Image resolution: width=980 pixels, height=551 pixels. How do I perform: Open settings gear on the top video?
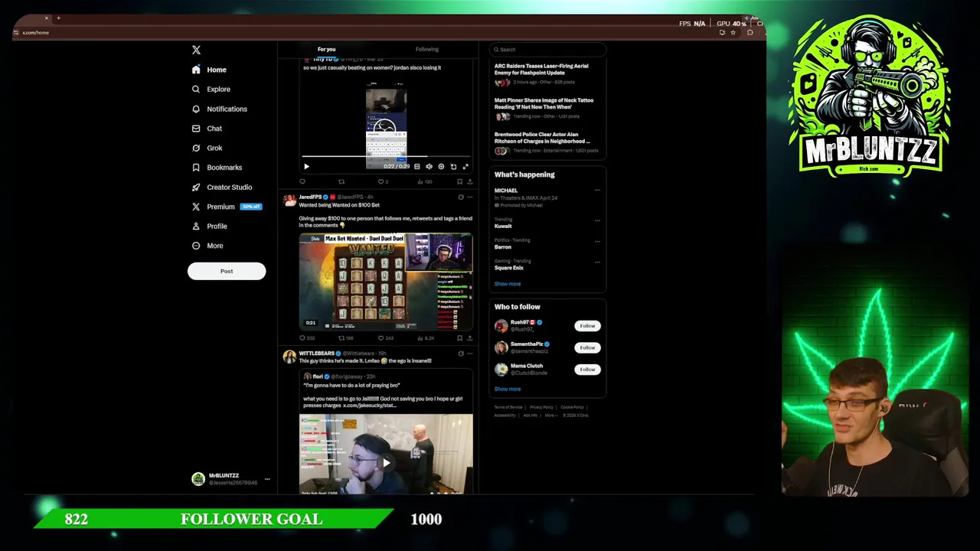(x=441, y=166)
